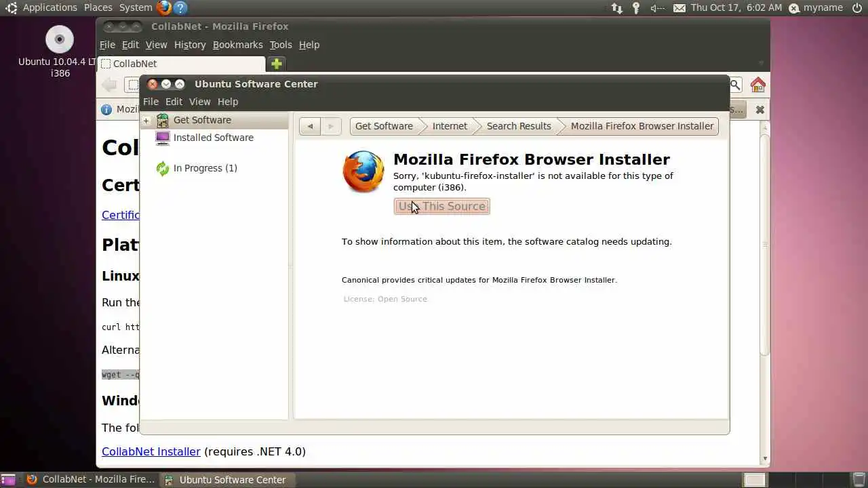Click the Ubuntu Software Center title bar

[434, 84]
